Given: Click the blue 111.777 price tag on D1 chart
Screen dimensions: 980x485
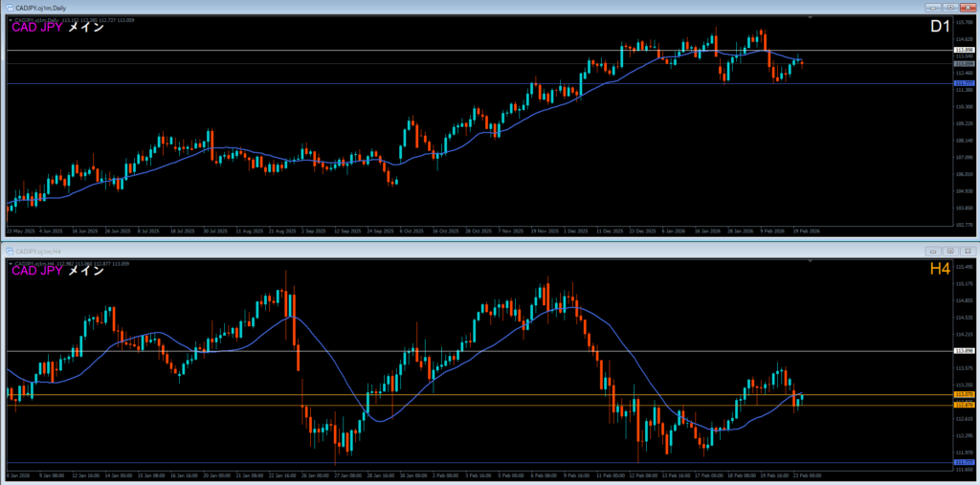Looking at the screenshot, I should [x=964, y=83].
